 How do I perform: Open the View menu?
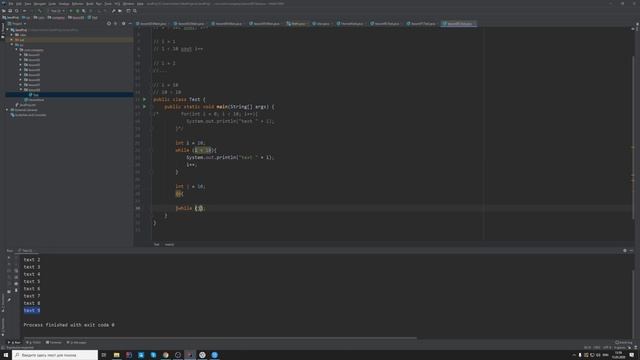[x=28, y=4]
